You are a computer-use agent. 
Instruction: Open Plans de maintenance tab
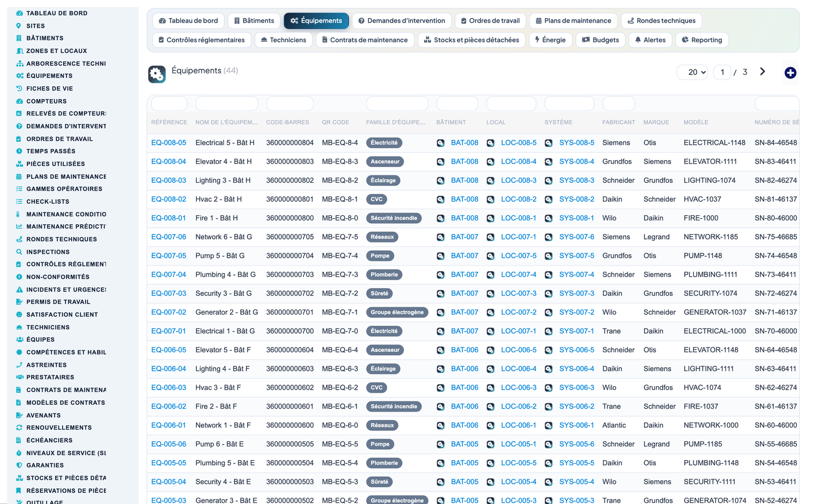click(x=573, y=21)
